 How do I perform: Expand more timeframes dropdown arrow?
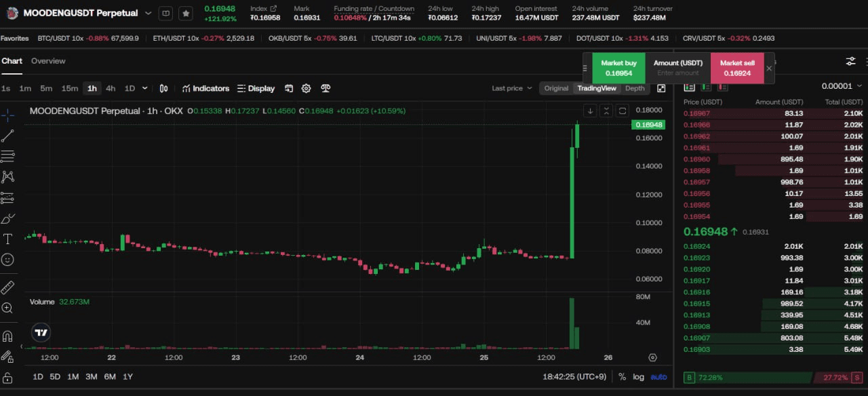tap(144, 88)
